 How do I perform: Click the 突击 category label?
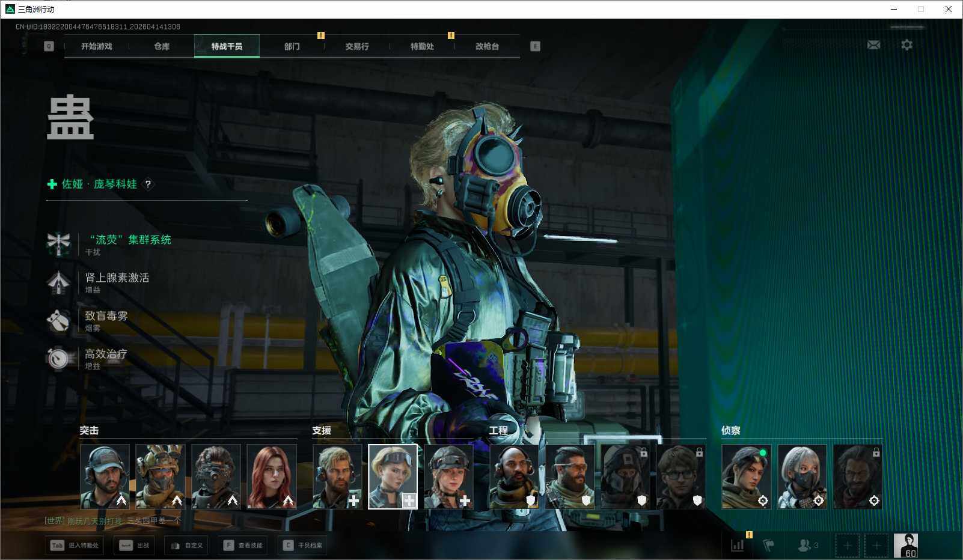tap(89, 430)
